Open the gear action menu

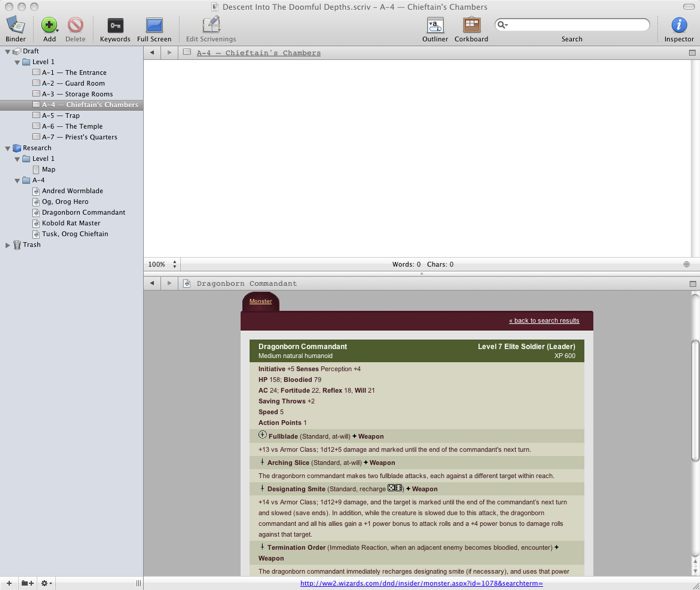click(46, 583)
